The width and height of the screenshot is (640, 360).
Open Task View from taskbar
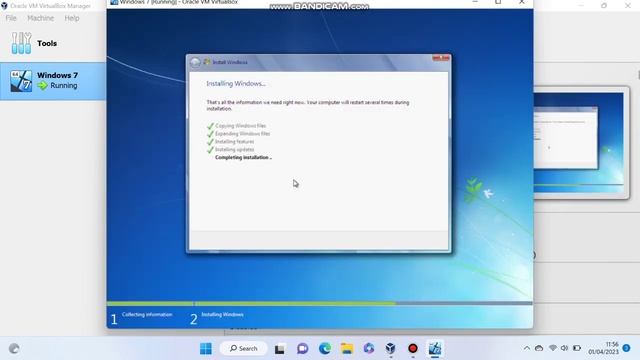280,349
